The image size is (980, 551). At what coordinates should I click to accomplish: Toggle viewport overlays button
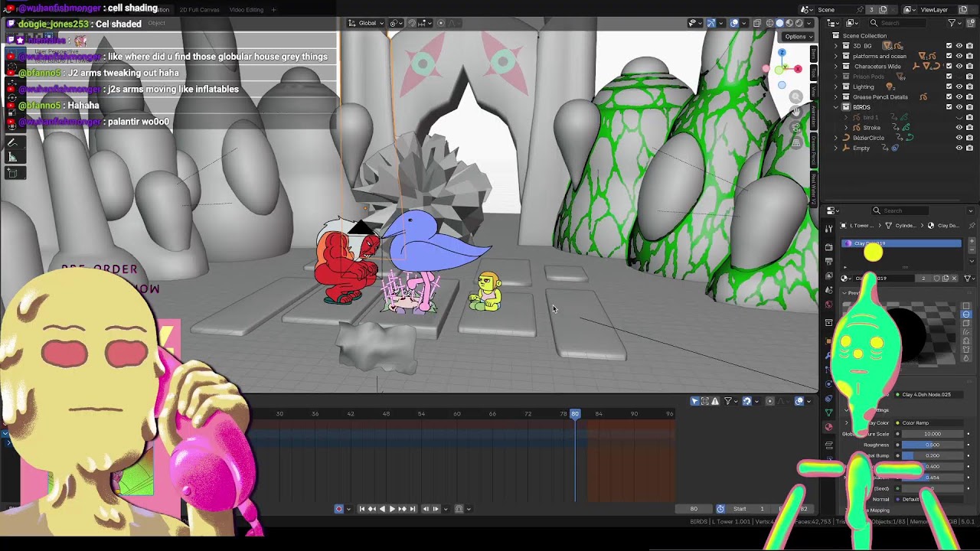734,23
